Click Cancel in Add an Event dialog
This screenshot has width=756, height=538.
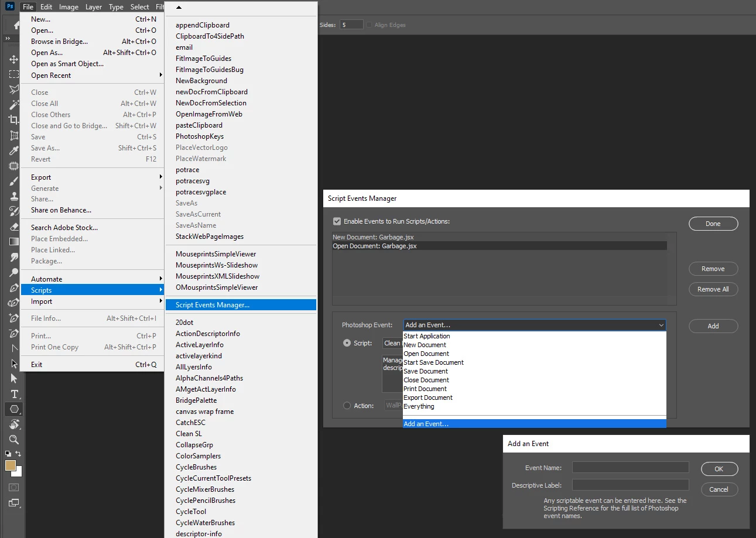coord(719,489)
